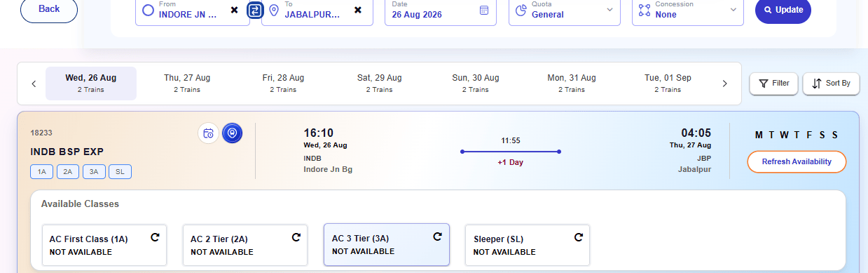868x273 pixels.
Task: Refresh Sleeper (SL) availability icon
Action: click(579, 238)
